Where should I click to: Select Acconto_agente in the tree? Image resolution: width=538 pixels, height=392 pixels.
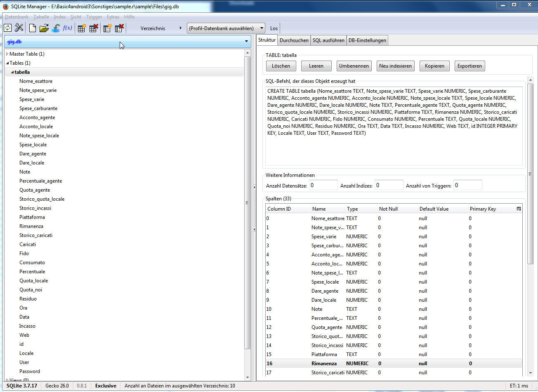[x=37, y=117]
